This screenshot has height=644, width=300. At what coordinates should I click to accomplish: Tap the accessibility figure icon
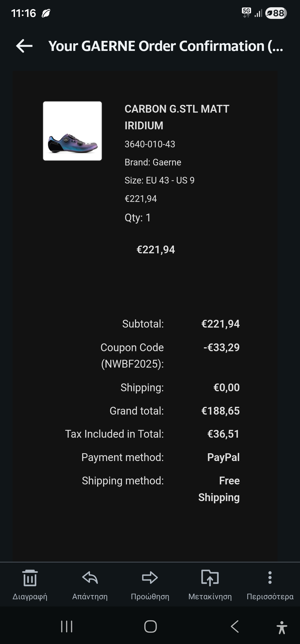tap(282, 627)
